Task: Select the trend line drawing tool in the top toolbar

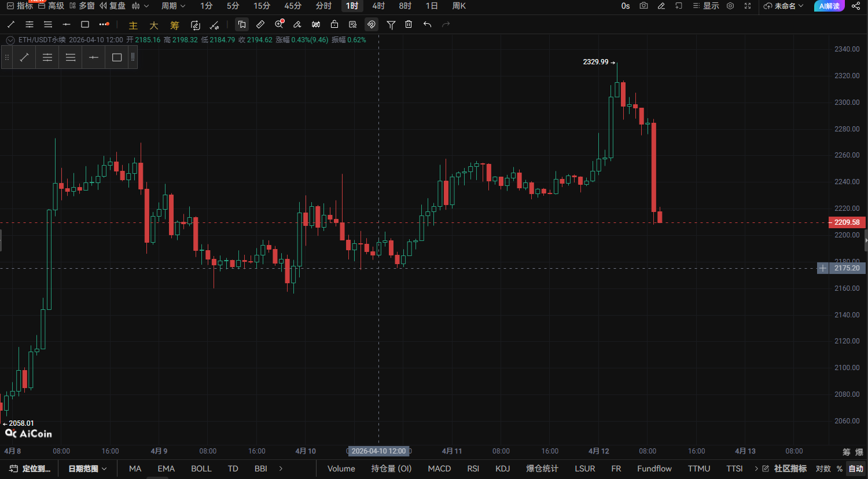Action: tap(11, 24)
